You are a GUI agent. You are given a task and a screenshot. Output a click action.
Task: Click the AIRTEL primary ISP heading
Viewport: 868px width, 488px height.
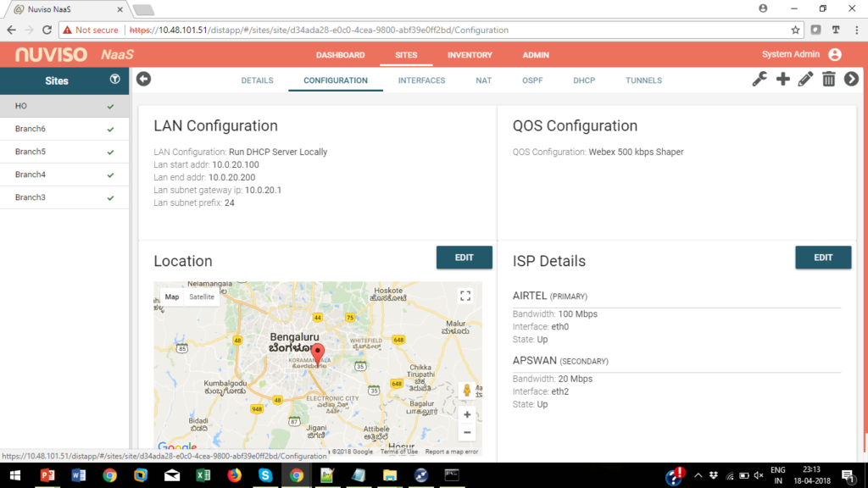[549, 296]
